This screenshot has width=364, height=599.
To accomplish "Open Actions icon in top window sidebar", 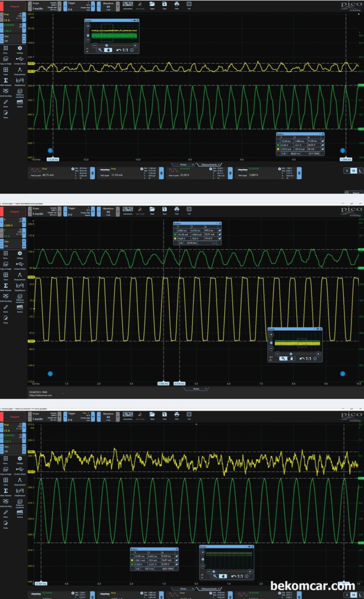I will click(x=20, y=102).
